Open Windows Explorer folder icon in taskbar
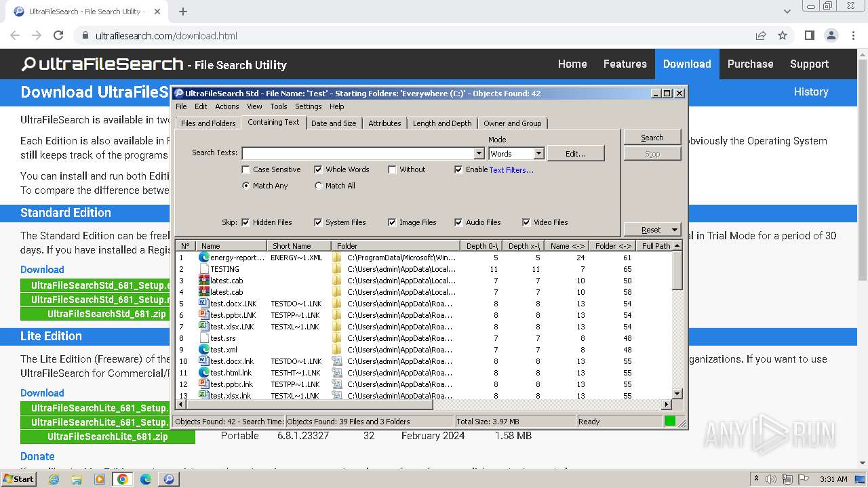Image resolution: width=868 pixels, height=488 pixels. pos(77,479)
